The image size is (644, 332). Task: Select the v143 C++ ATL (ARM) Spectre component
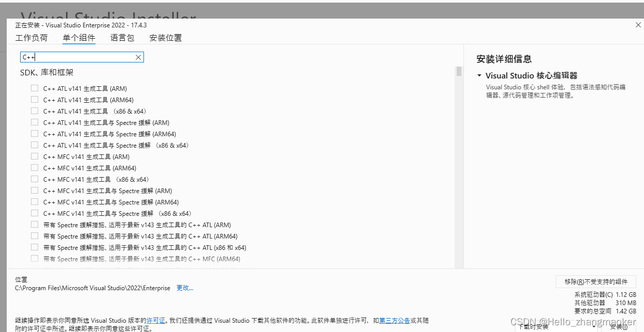(34, 224)
